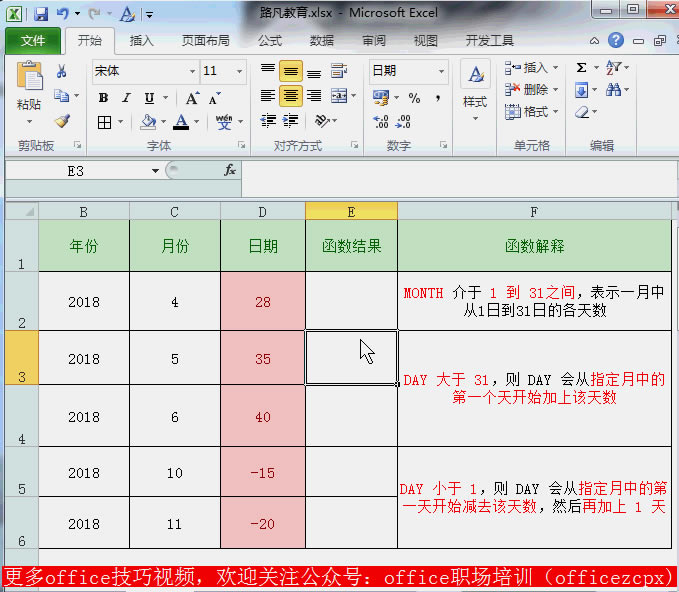This screenshot has height=592, width=679.
Task: Click the Decrease Decimal icon
Action: [403, 122]
